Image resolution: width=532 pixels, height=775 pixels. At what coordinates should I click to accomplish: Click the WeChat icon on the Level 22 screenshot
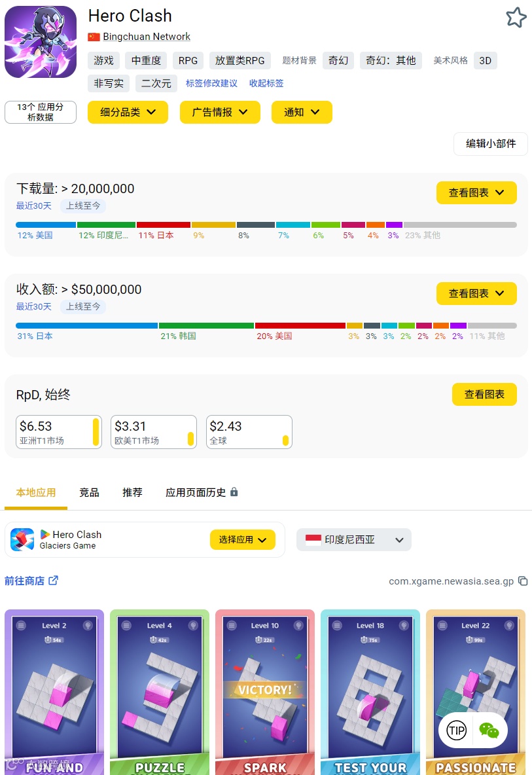tap(489, 730)
